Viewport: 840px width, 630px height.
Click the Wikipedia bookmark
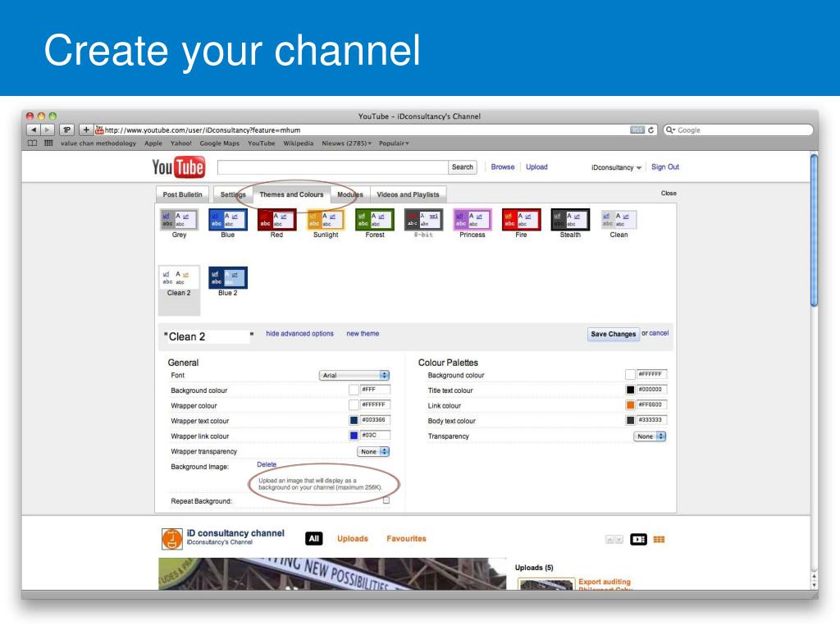tap(299, 144)
